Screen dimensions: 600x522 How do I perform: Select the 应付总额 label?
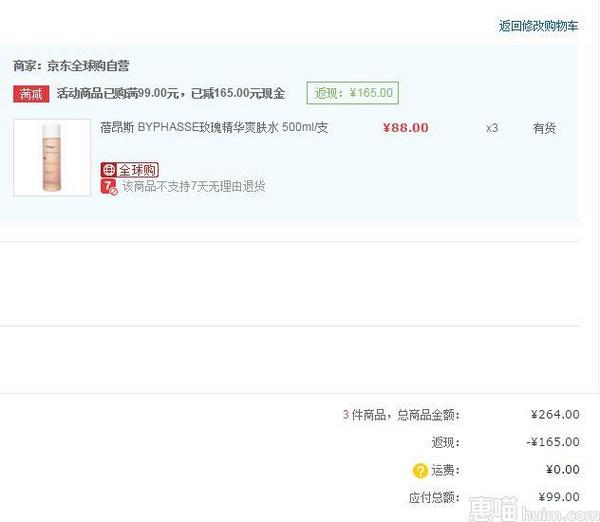click(434, 498)
